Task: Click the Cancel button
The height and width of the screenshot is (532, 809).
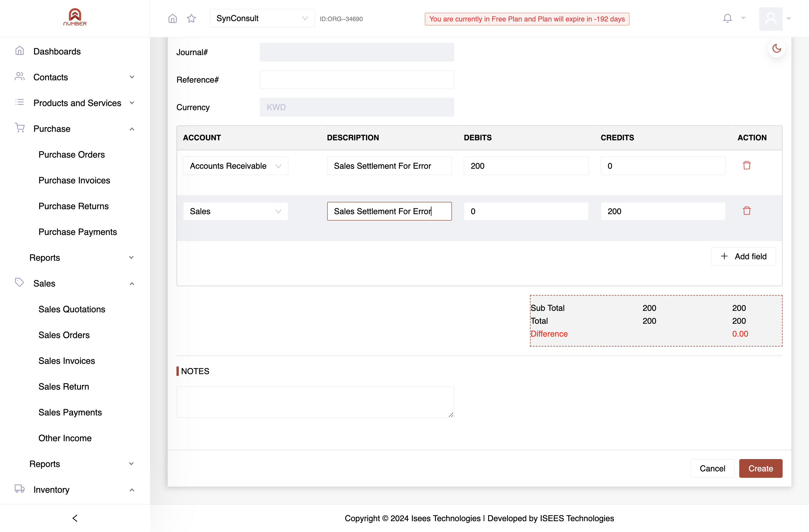Action: click(713, 468)
